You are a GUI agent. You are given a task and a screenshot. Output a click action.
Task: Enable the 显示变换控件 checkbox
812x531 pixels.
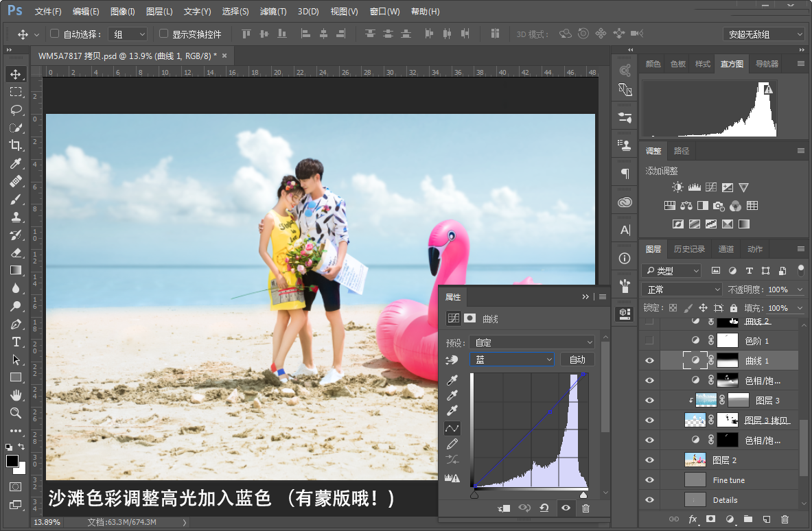pyautogui.click(x=163, y=34)
